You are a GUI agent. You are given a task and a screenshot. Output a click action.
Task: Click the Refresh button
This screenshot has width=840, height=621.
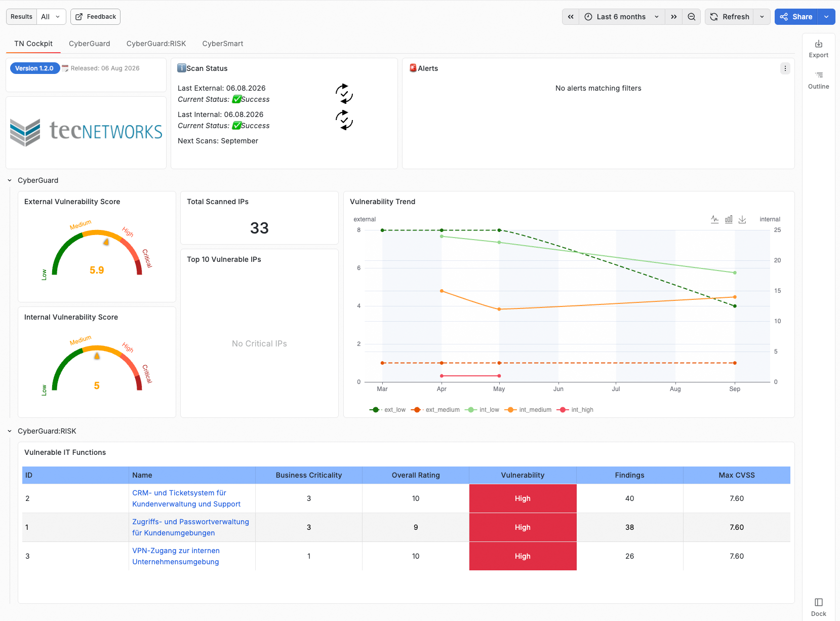tap(730, 17)
